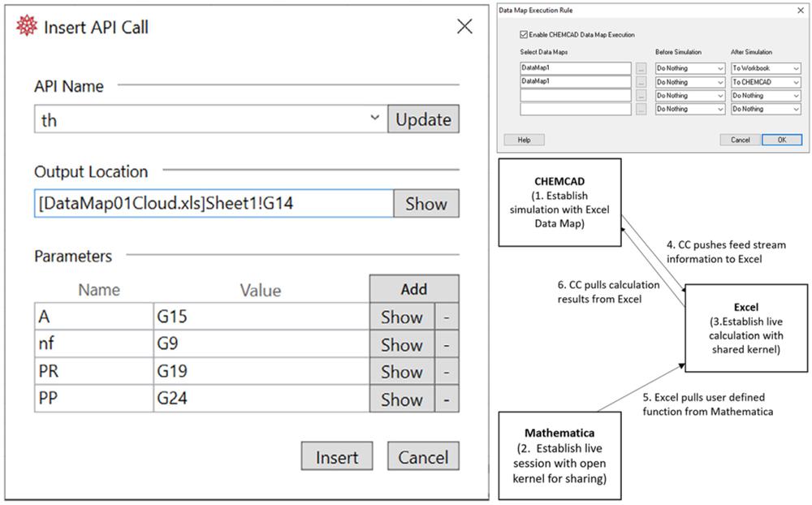Close the Data Map Execution Rule dialog
812x505 pixels.
(x=801, y=11)
